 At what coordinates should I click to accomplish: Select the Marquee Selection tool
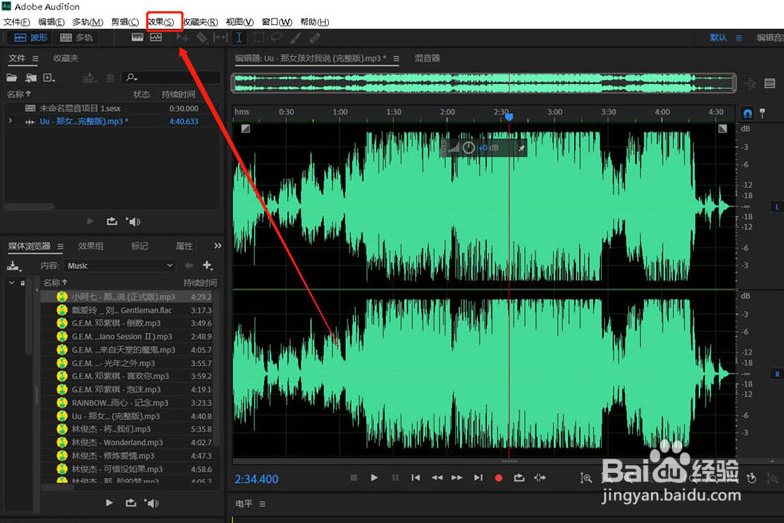(x=259, y=38)
